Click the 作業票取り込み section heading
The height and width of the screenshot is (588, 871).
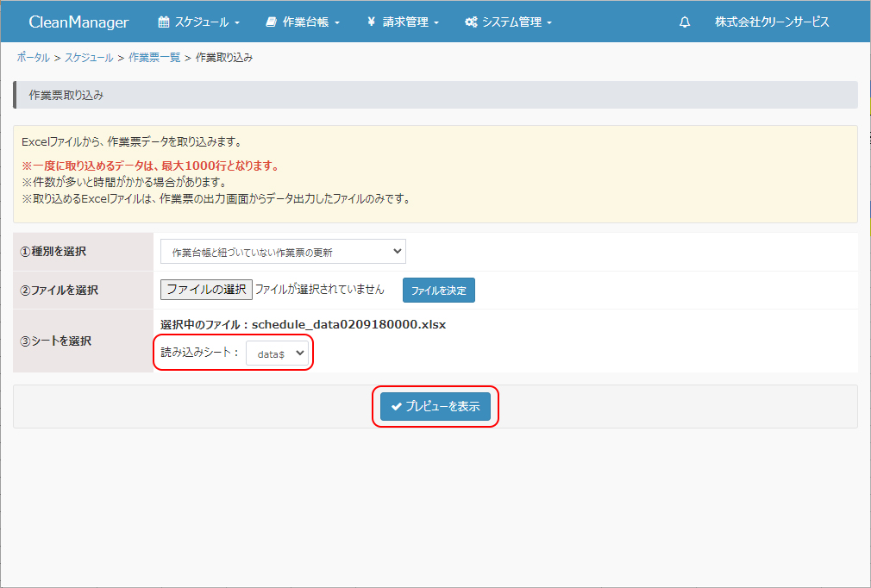click(66, 95)
